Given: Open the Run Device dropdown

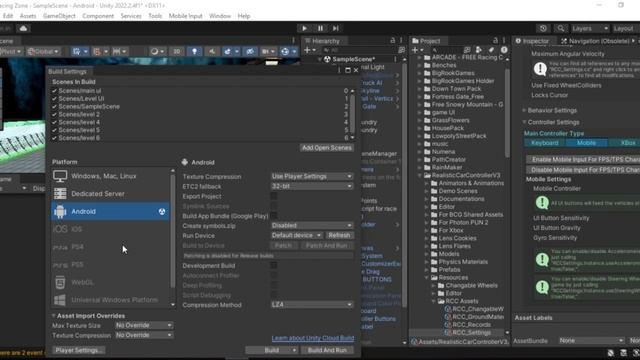Looking at the screenshot, I should point(297,236).
